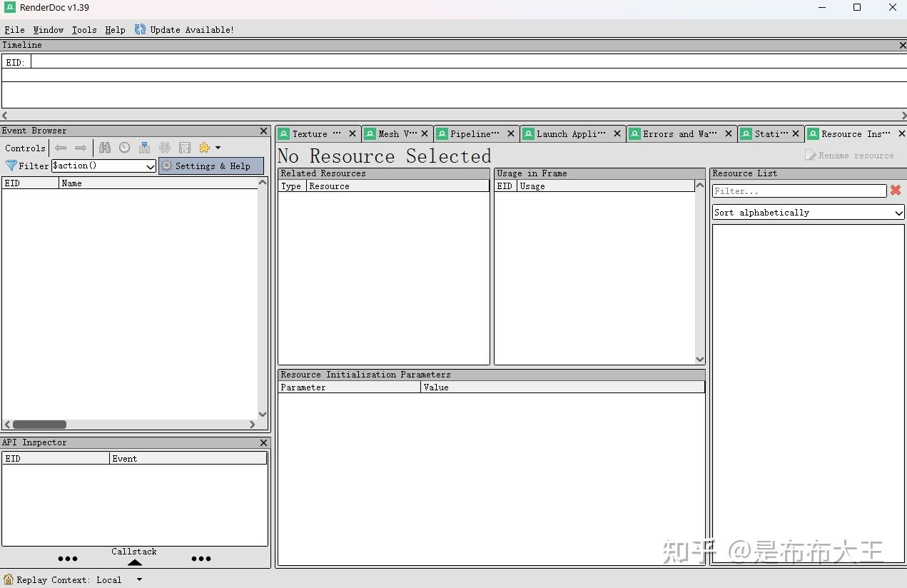Click the Update Available icon in menu bar
The height and width of the screenshot is (588, 907).
point(140,29)
